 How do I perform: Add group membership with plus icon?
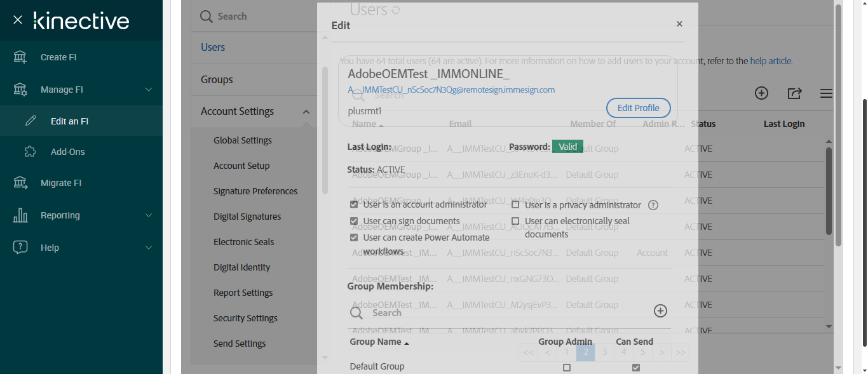coord(660,311)
